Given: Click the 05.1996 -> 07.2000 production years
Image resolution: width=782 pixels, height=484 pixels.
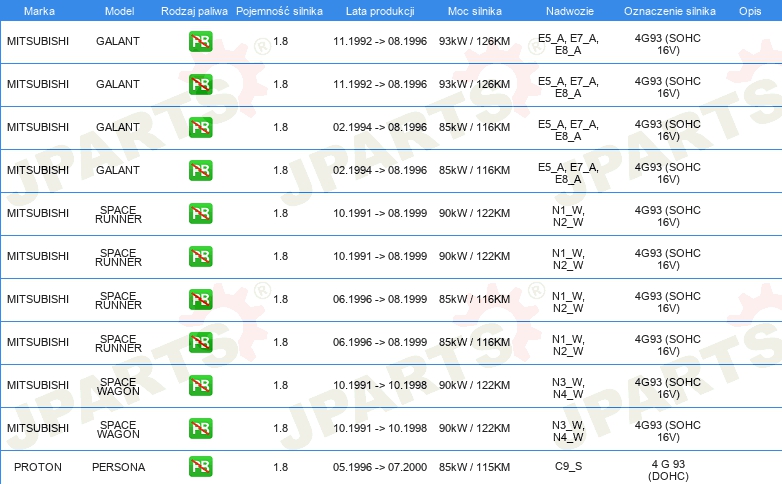Looking at the screenshot, I should click(380, 467).
